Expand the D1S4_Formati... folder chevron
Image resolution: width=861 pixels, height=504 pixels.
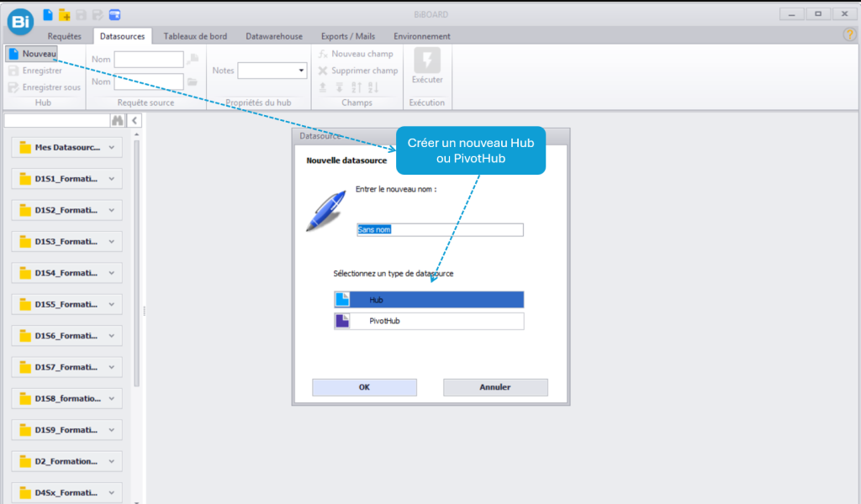click(x=112, y=273)
